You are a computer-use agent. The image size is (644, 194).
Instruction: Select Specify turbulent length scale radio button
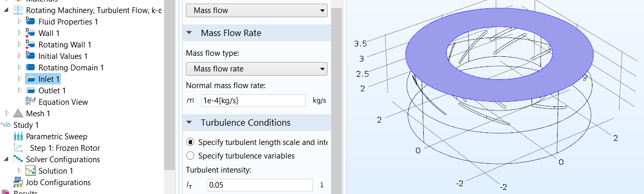click(190, 142)
